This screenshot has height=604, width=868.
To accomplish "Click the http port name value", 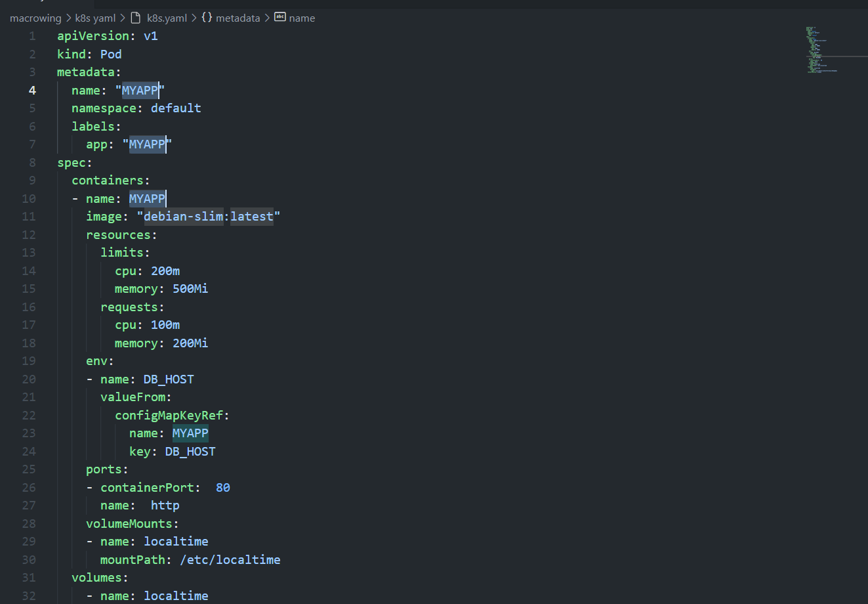I will tap(165, 506).
